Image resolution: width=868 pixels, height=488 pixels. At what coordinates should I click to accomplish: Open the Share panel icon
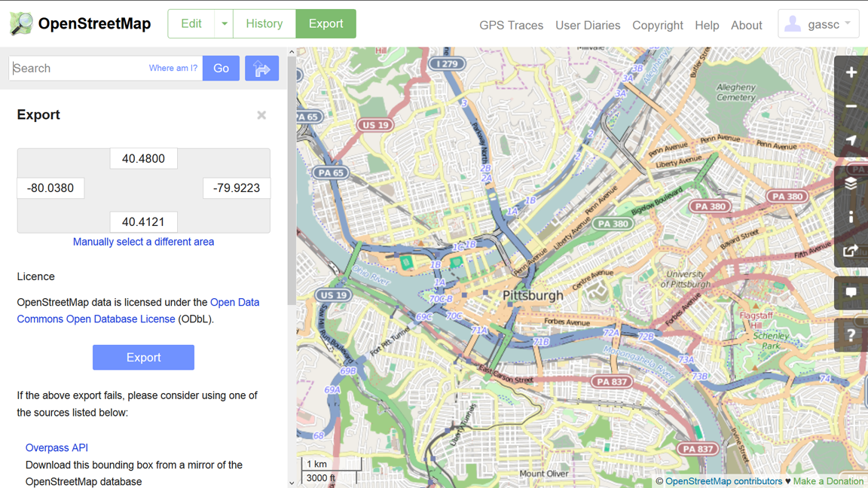point(851,251)
